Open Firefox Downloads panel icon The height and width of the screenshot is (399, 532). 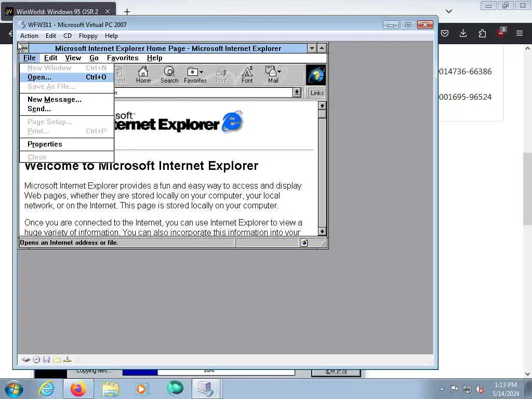[x=463, y=33]
